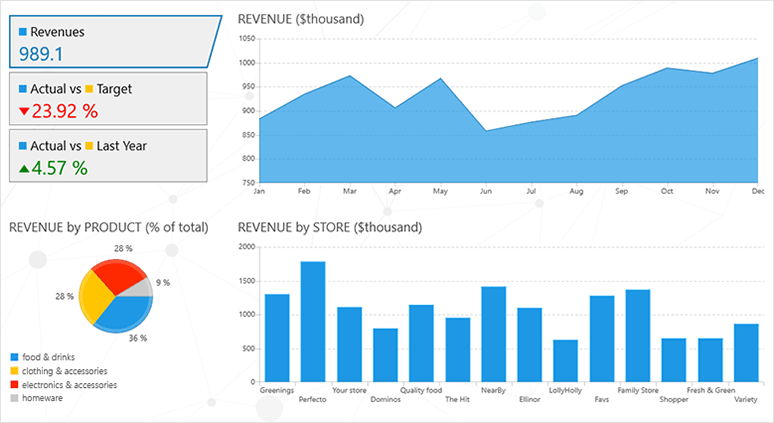Click the REVENUE by STORE title
774x423 pixels.
pyautogui.click(x=330, y=228)
